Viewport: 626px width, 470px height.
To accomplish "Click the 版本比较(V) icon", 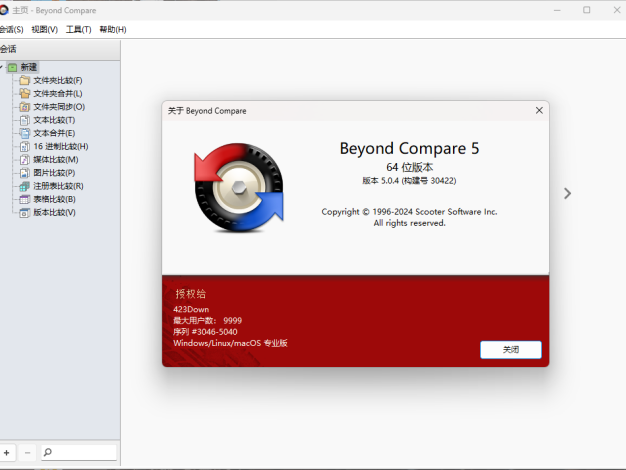I will 24,212.
